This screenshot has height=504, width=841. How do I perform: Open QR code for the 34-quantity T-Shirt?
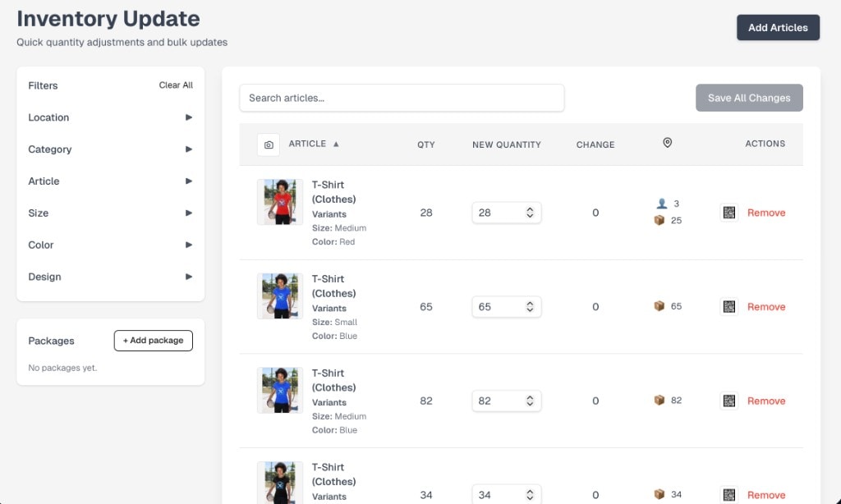click(729, 495)
